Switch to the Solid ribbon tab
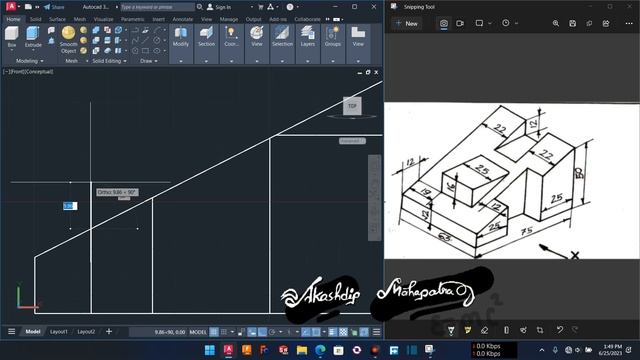 (x=36, y=19)
